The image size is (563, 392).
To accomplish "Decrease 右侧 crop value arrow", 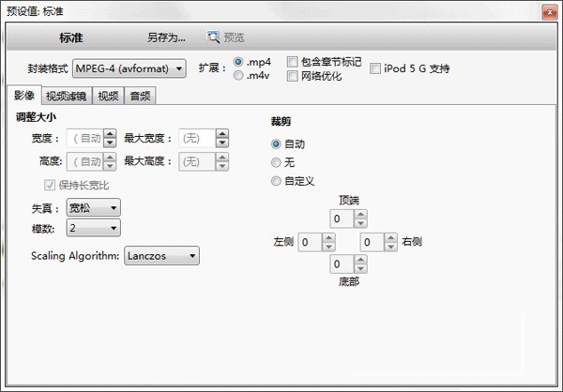I will point(390,247).
